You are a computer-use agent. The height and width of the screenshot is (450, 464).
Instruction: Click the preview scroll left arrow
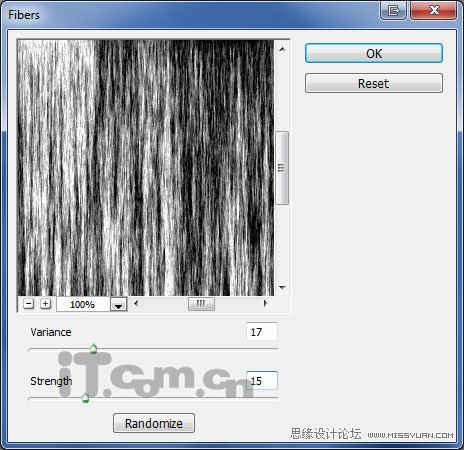click(x=136, y=303)
